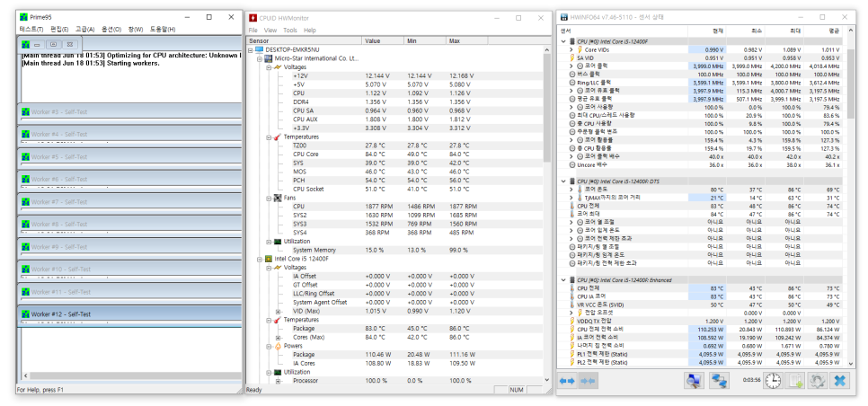Close the main thread child window in Prime95
Screen dimensions: 868x406
click(x=69, y=44)
